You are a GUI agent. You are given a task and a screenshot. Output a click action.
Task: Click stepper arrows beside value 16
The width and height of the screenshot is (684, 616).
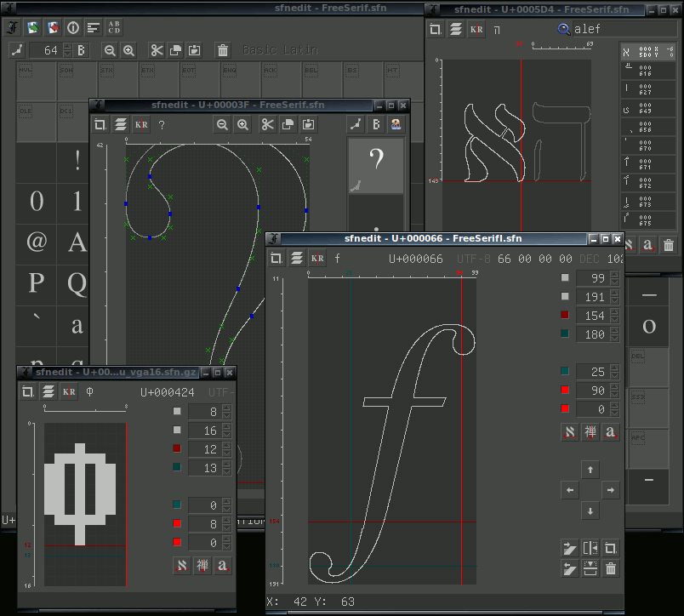point(226,431)
